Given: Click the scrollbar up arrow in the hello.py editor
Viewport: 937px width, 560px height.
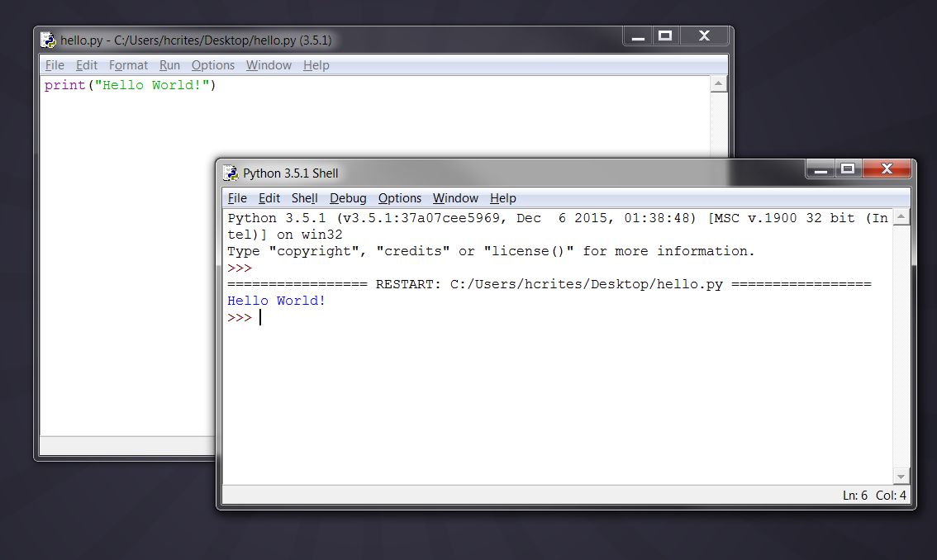Looking at the screenshot, I should [x=718, y=83].
